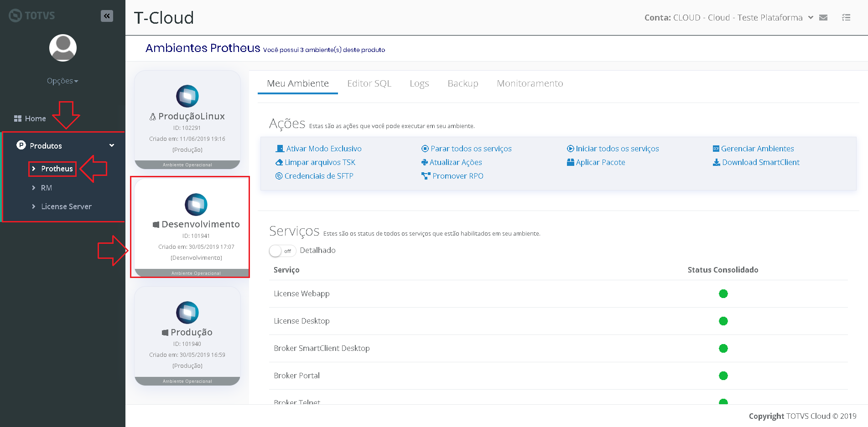Select the ProduçãoLinux environment card

click(187, 119)
